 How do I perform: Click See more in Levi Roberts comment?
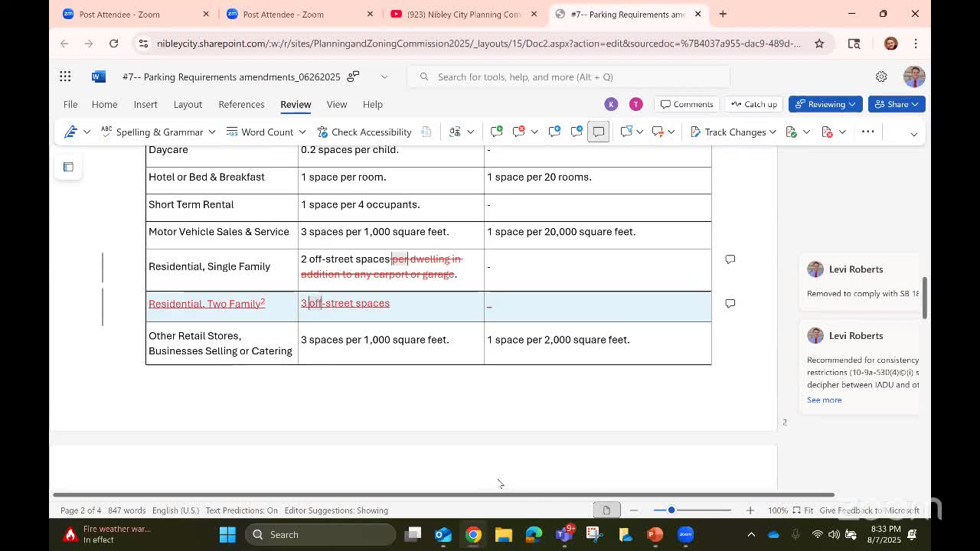[824, 399]
